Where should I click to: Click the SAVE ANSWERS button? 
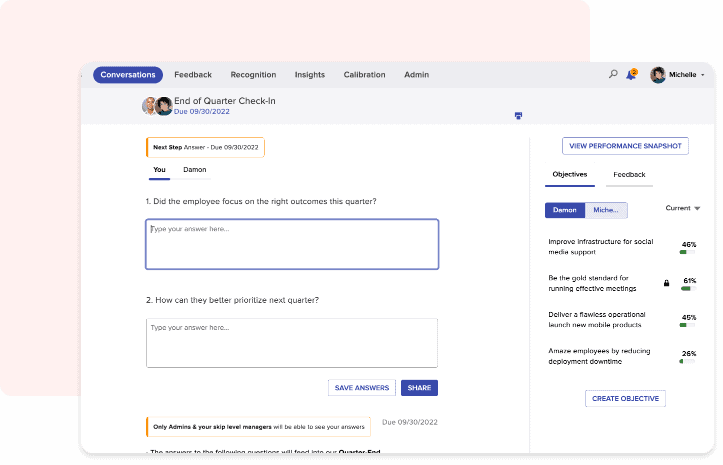tap(362, 388)
